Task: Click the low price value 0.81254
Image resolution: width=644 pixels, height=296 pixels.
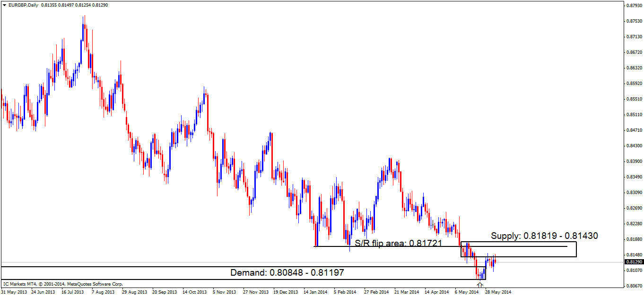Action: [83, 5]
